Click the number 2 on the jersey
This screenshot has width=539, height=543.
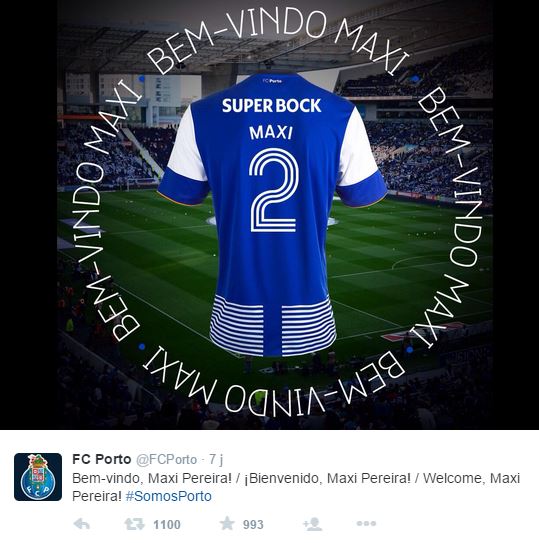tap(273, 190)
